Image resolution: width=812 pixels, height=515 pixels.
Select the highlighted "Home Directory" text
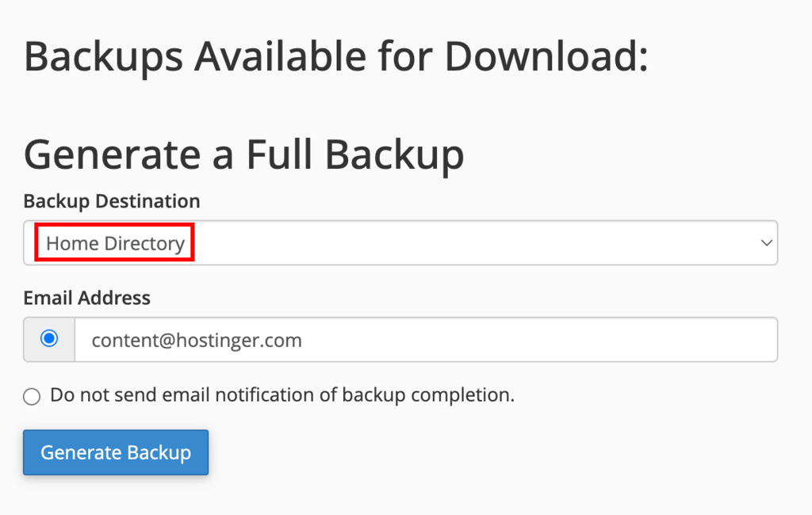point(113,242)
